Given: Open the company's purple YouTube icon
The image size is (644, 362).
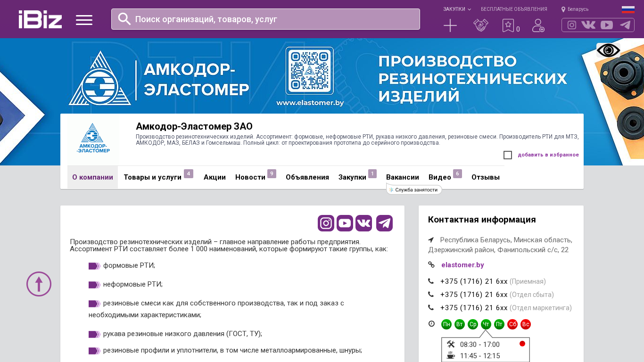Looking at the screenshot, I should click(345, 223).
